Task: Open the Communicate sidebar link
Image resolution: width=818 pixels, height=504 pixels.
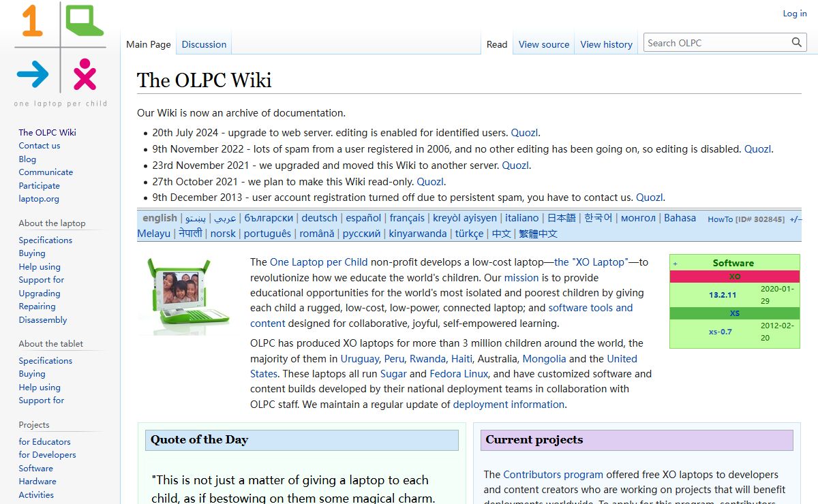Action: click(46, 172)
